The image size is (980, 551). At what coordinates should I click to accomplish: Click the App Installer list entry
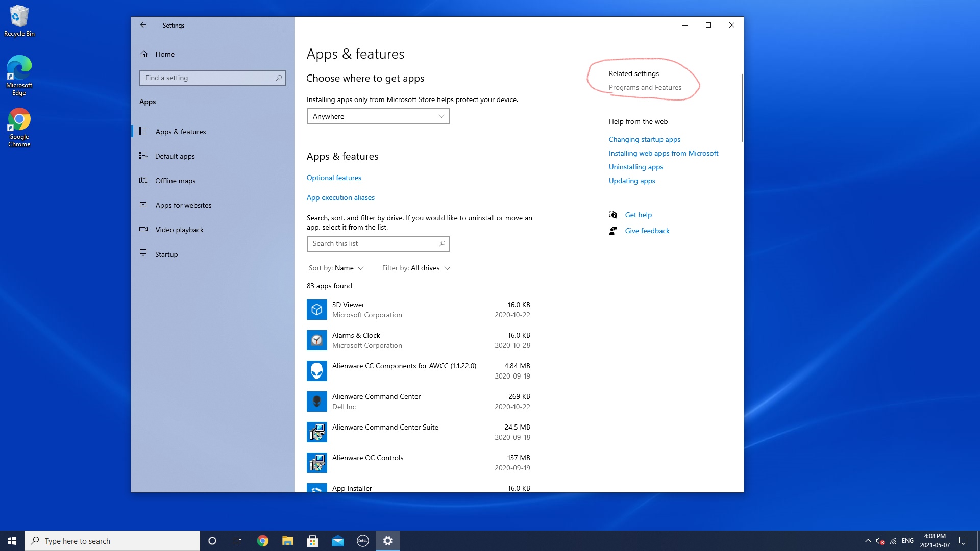click(419, 488)
